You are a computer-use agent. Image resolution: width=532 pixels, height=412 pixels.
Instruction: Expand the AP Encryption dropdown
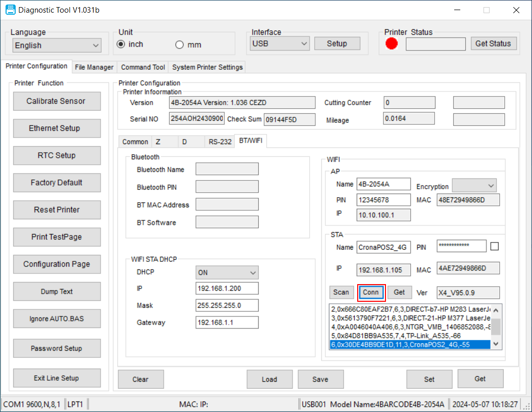[x=474, y=186]
